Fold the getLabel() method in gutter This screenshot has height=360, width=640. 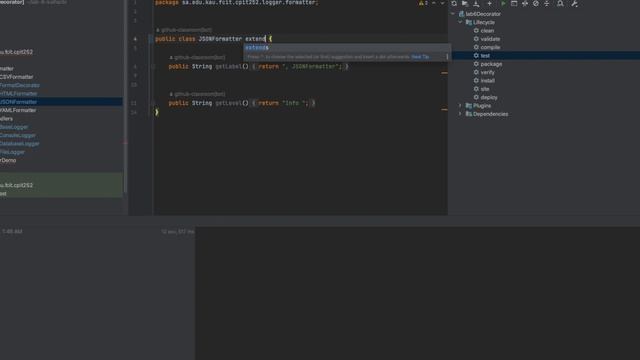(x=153, y=66)
